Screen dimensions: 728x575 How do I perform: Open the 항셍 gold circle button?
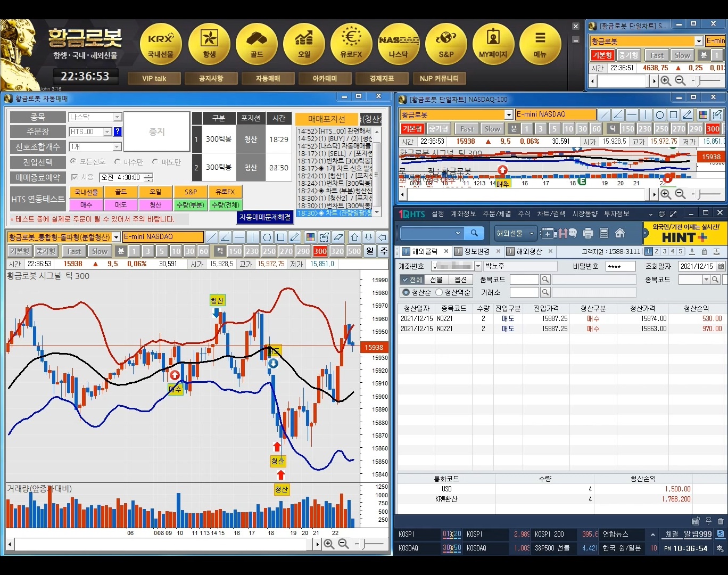(x=209, y=44)
